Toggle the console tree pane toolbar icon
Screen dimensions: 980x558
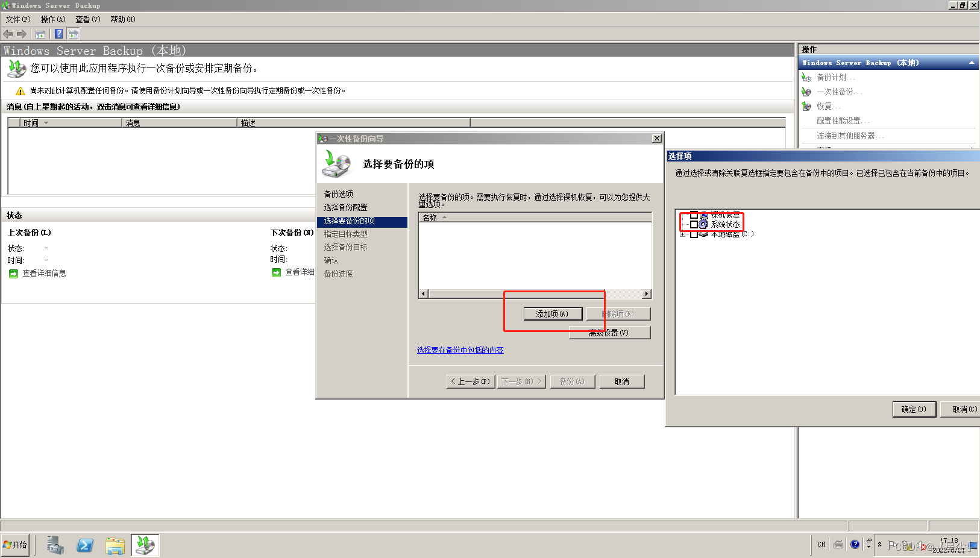[40, 34]
